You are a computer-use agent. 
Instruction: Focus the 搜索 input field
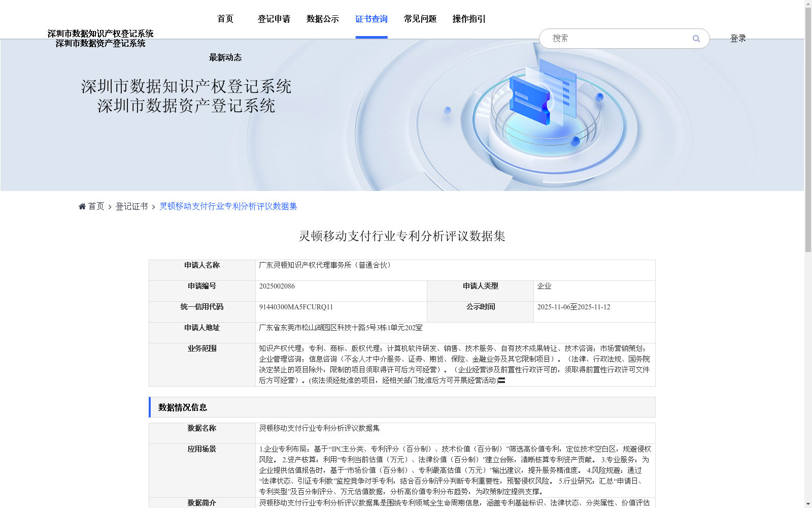619,39
